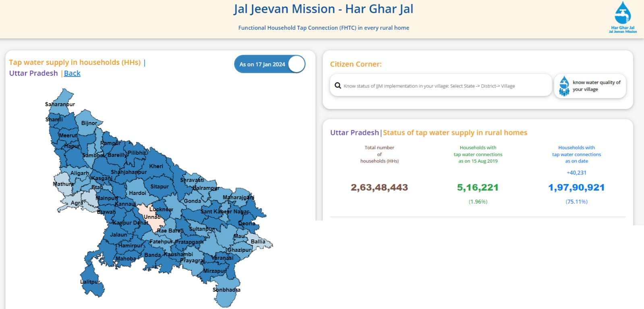Screen dimensions: 644x309
Task: Select Ballia district on the map
Action: pos(258,241)
